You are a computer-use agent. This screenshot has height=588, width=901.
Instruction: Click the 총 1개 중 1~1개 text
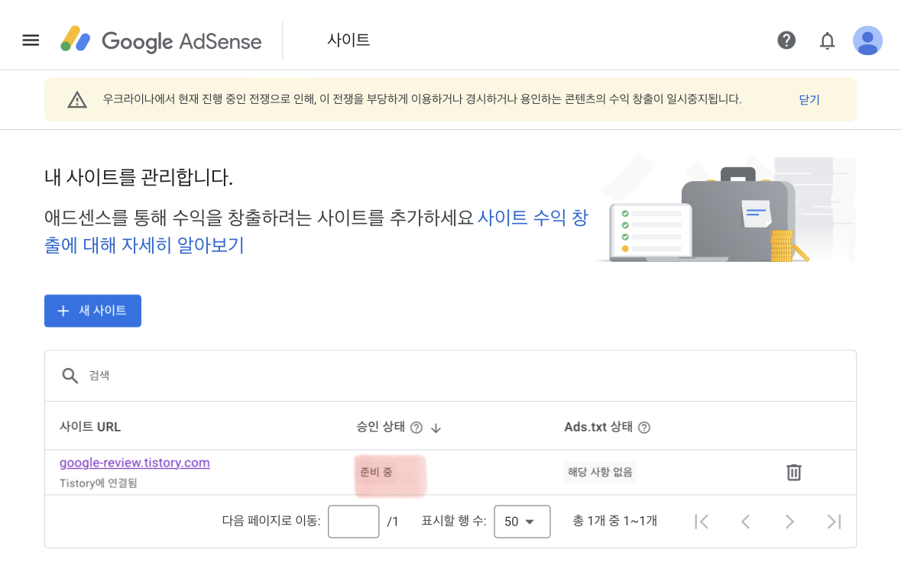point(615,521)
